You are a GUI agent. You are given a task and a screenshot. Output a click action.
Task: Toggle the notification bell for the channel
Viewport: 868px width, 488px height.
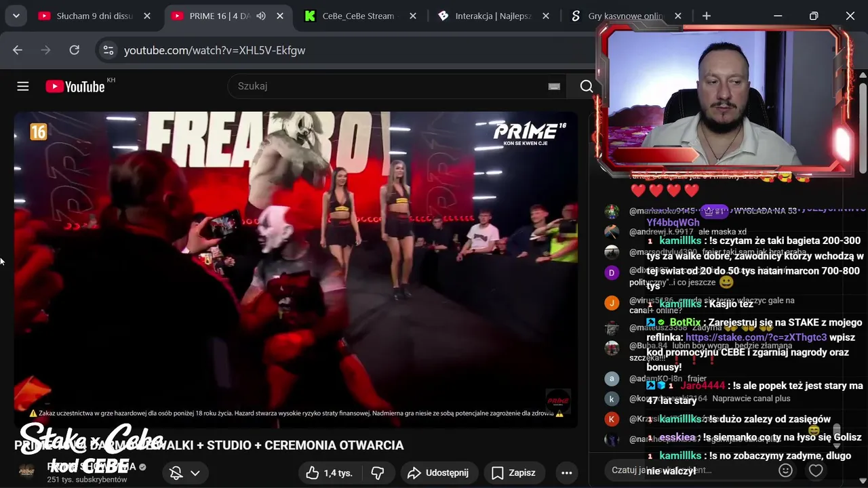(x=176, y=472)
